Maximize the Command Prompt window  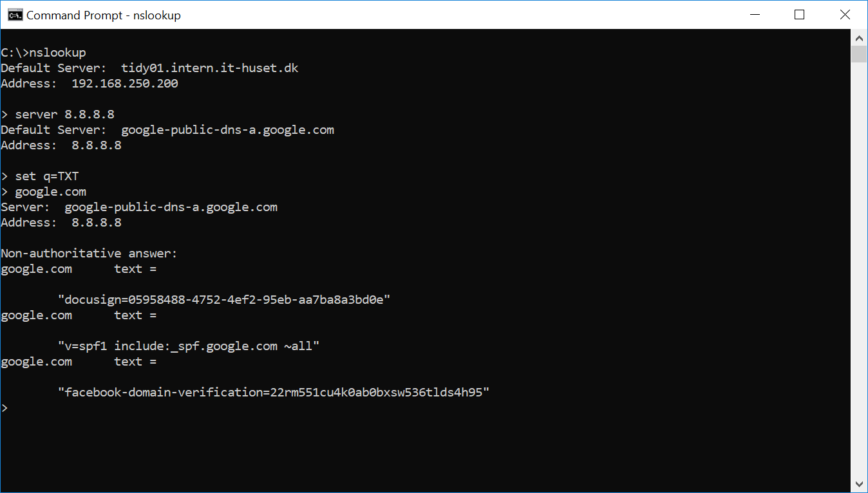(x=799, y=14)
